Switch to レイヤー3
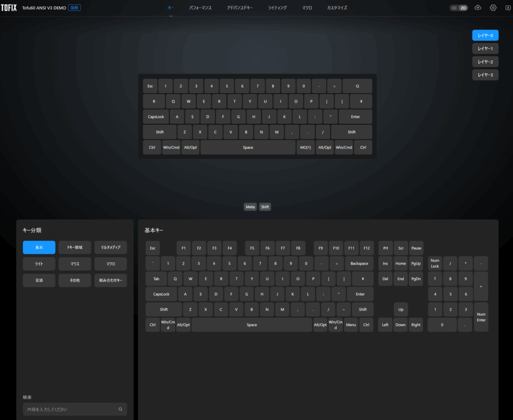 coord(485,75)
